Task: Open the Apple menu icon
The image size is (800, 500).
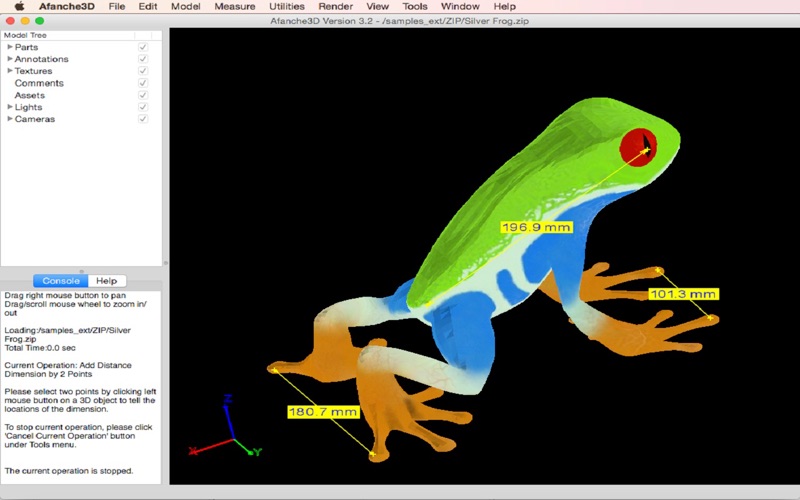Action: [x=19, y=7]
